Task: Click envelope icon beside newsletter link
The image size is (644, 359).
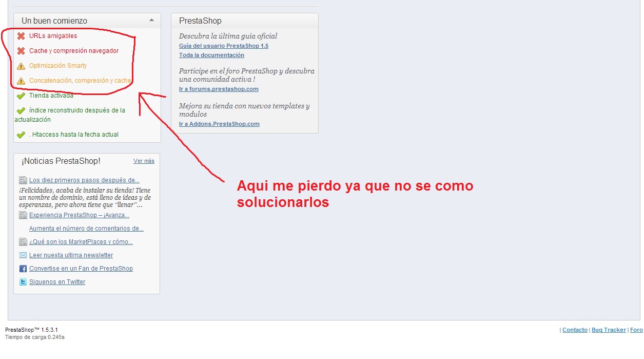Action: (23, 255)
